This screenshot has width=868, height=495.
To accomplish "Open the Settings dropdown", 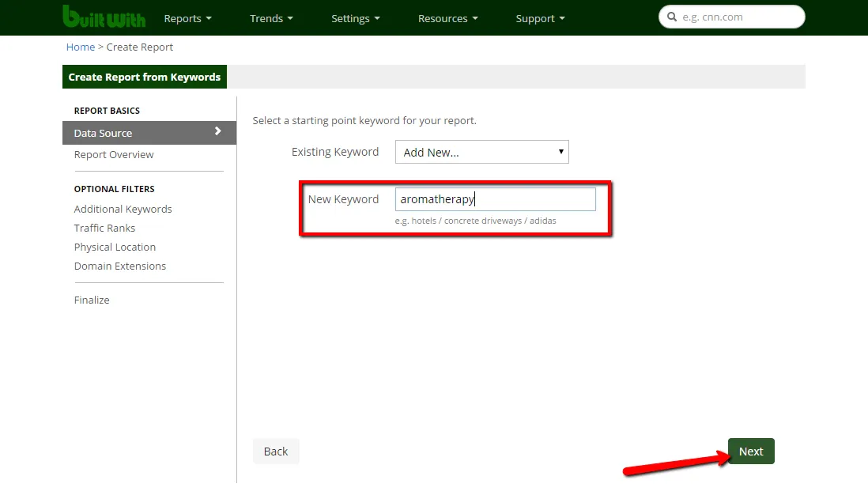I will pos(355,18).
